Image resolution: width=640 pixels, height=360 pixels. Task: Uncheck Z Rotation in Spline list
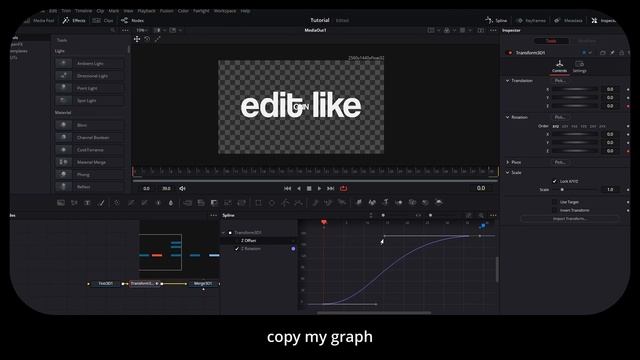pos(237,249)
